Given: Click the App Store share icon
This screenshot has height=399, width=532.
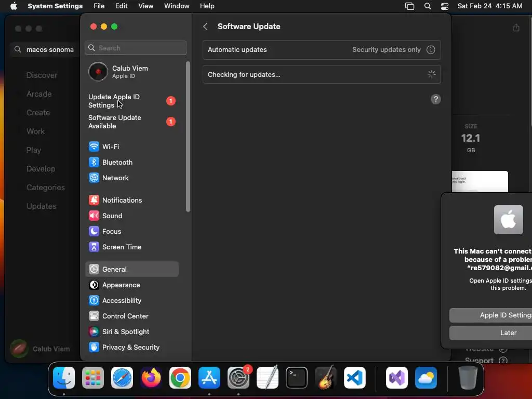Looking at the screenshot, I should click(x=516, y=28).
